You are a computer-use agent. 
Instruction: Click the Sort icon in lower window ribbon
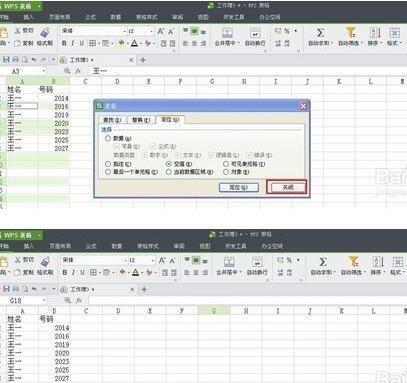click(x=377, y=262)
